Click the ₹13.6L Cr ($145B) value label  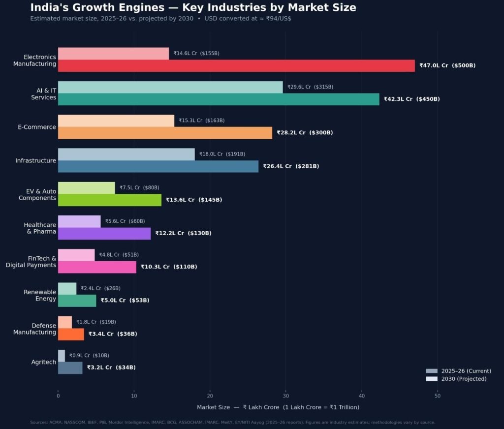coord(194,200)
